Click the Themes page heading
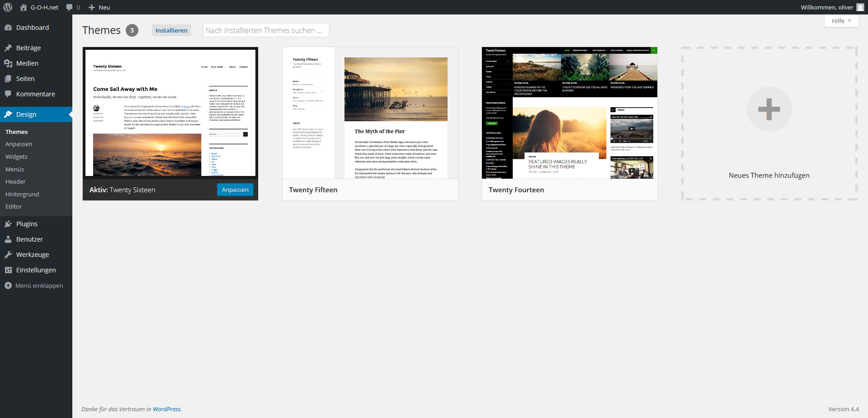Viewport: 868px width, 418px height. tap(101, 30)
